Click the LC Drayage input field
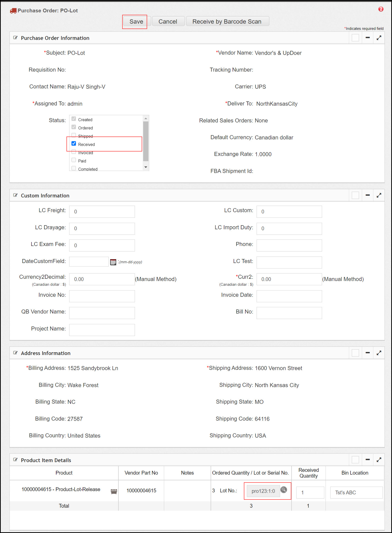The width and height of the screenshot is (392, 533). pos(102,228)
